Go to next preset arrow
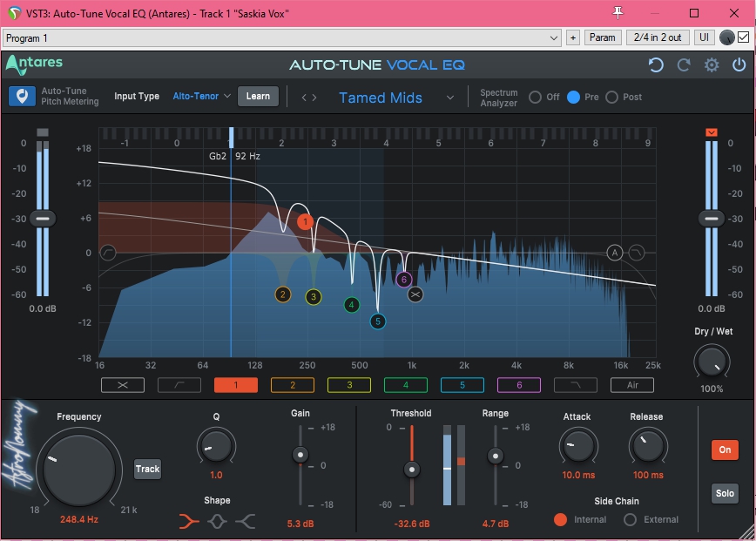 314,98
